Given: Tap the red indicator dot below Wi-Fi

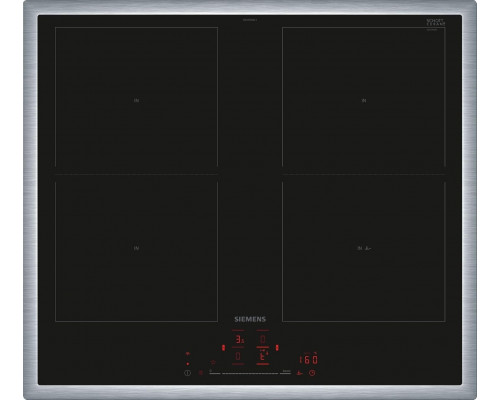Looking at the screenshot, I should (188, 364).
